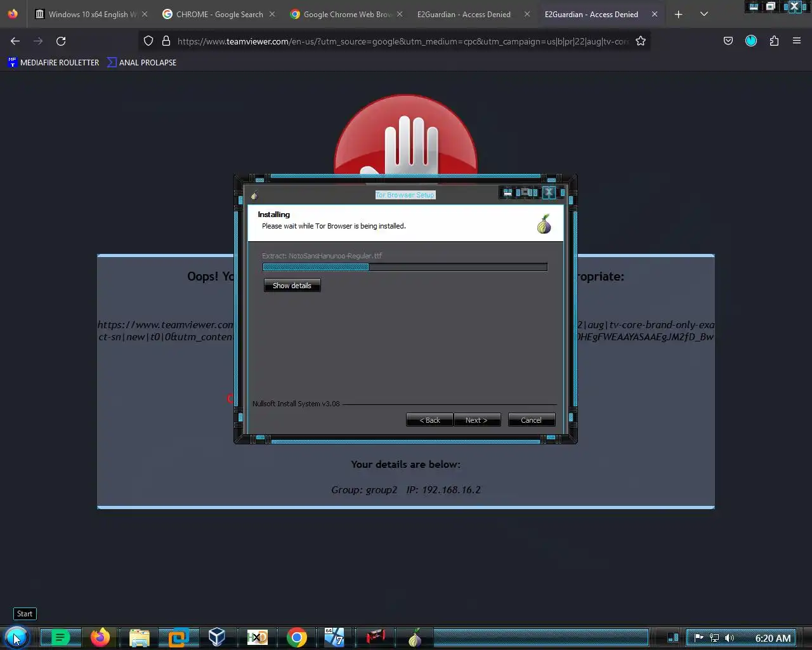Reload the current Firefox page
Screen dimensions: 812x650
[x=61, y=41]
